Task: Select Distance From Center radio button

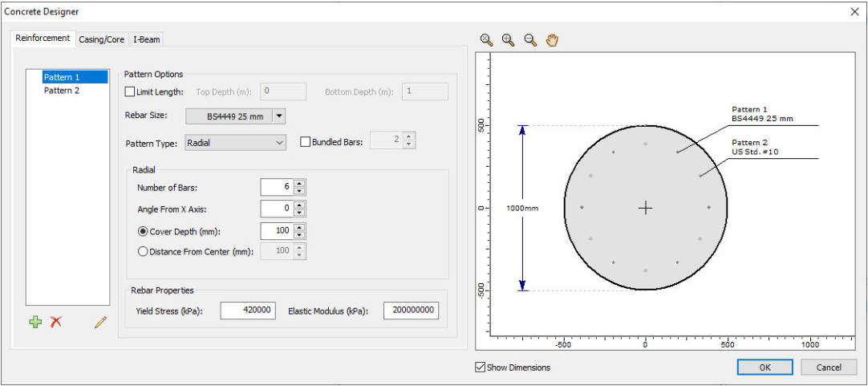Action: 142,251
